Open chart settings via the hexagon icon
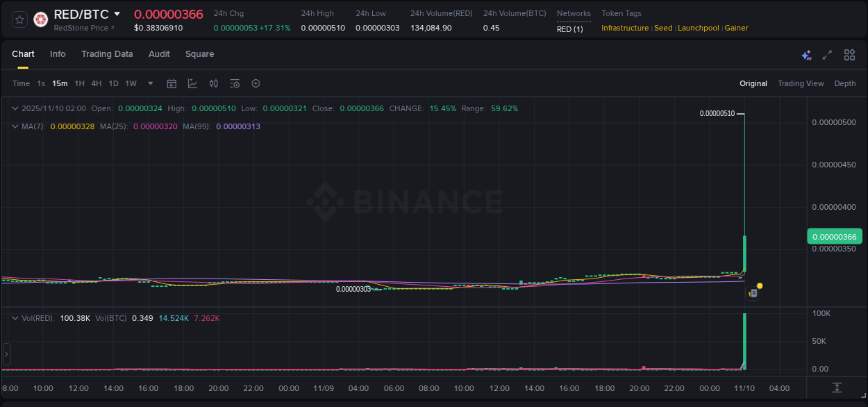The width and height of the screenshot is (868, 407). [x=256, y=83]
